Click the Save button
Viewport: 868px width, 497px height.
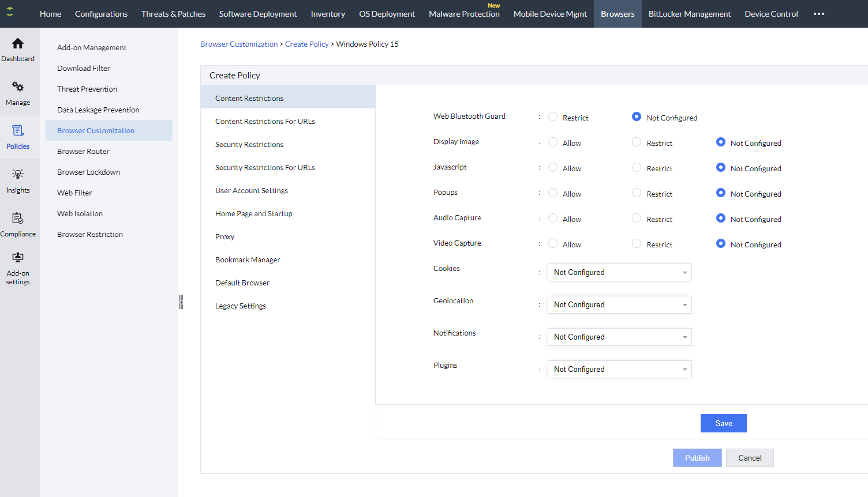click(x=723, y=423)
